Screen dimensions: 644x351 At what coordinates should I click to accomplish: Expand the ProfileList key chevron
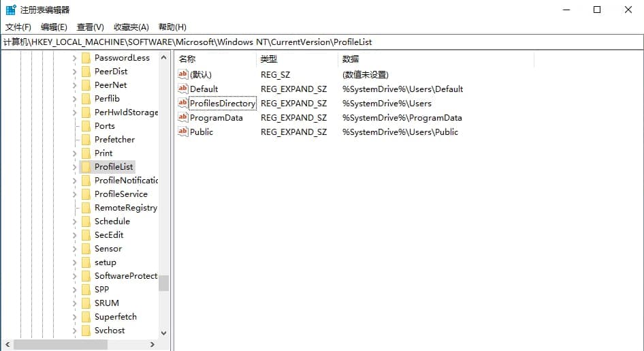pos(74,167)
